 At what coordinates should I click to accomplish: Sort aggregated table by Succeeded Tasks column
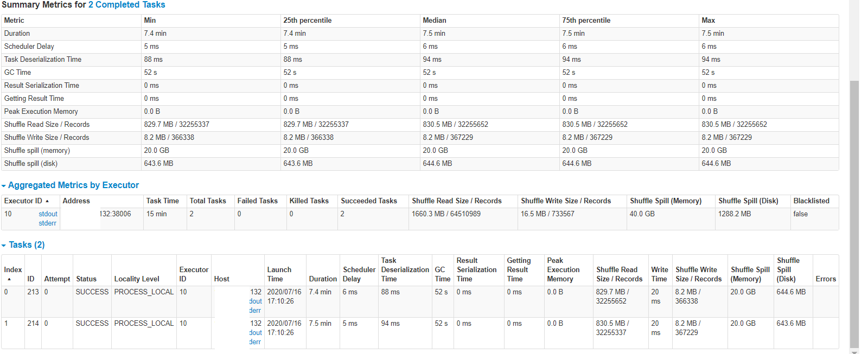click(369, 201)
